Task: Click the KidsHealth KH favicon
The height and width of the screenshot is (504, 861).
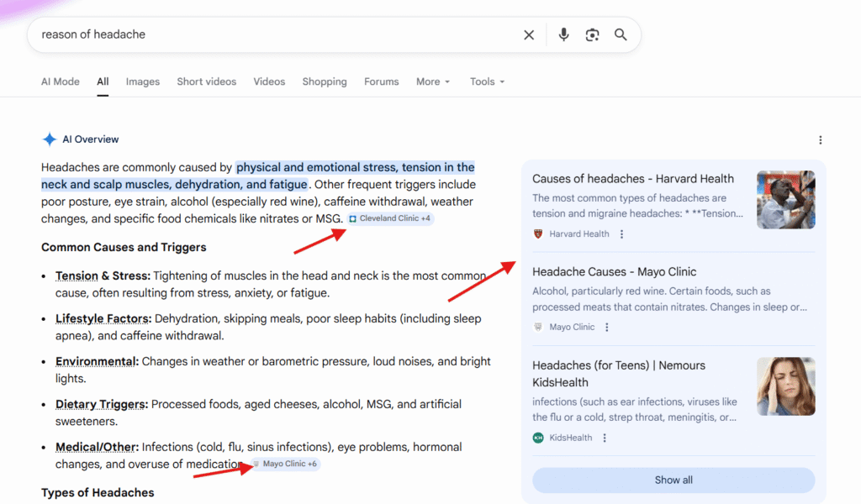Action: pyautogui.click(x=537, y=438)
